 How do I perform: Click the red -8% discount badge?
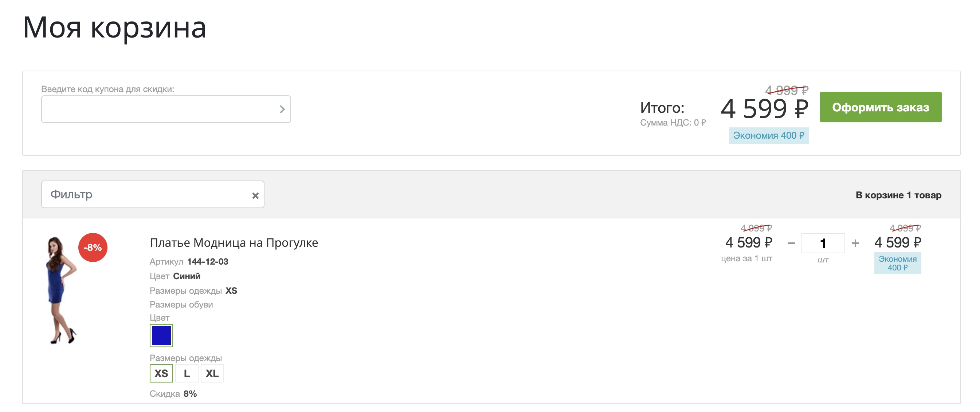point(93,247)
